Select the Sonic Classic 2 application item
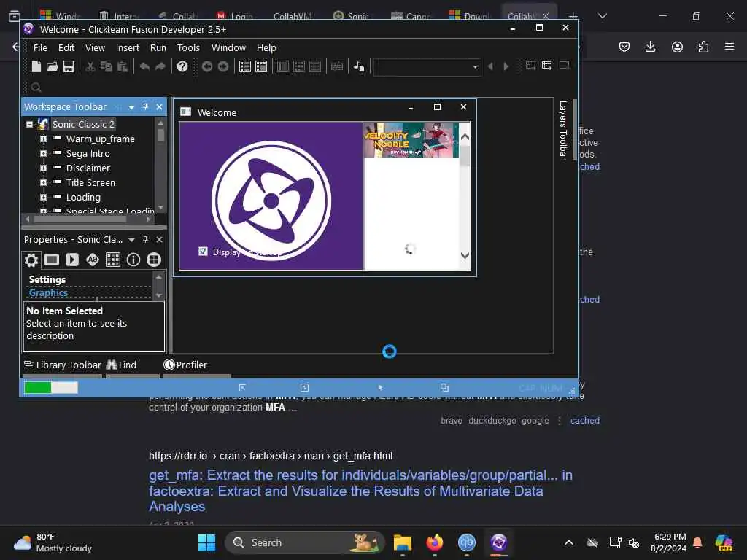The width and height of the screenshot is (747, 560). click(x=83, y=124)
